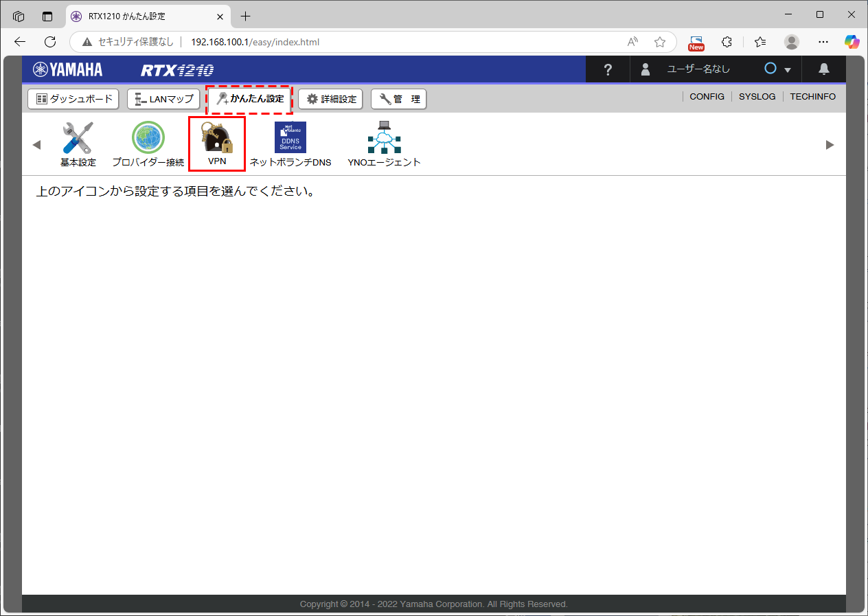The height and width of the screenshot is (616, 868).
Task: Click the user silhouette icon in header
Action: click(646, 69)
